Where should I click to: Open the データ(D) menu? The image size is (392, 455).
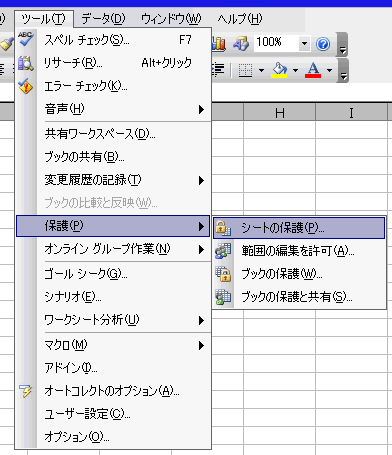pyautogui.click(x=103, y=18)
